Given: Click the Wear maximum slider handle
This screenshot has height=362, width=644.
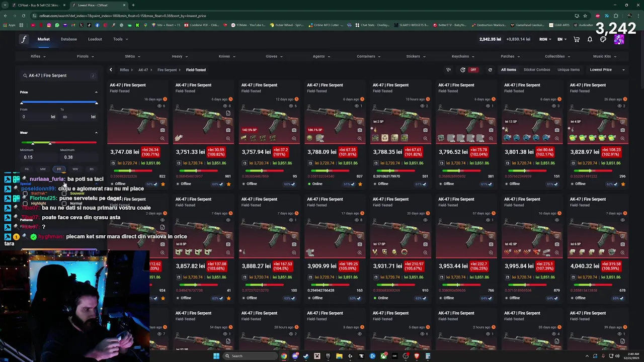Looking at the screenshot, I should [x=50, y=143].
